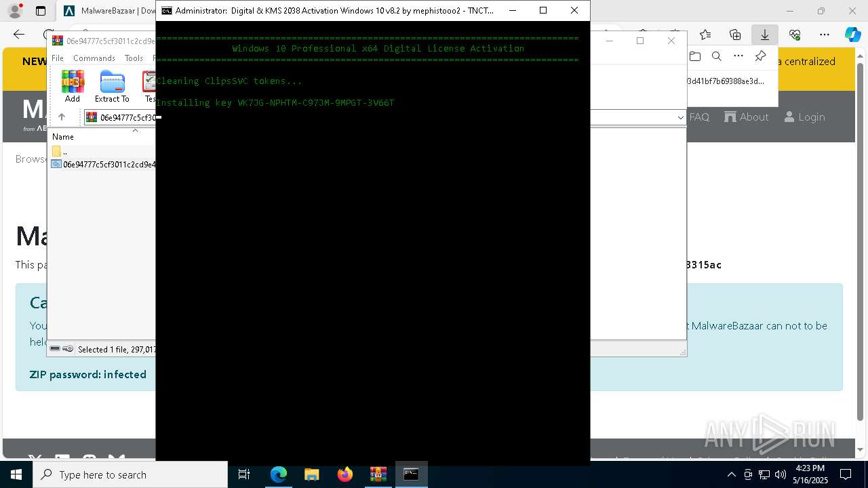Open the About link on MalwareBazaar
The height and width of the screenshot is (488, 868).
pos(747,117)
